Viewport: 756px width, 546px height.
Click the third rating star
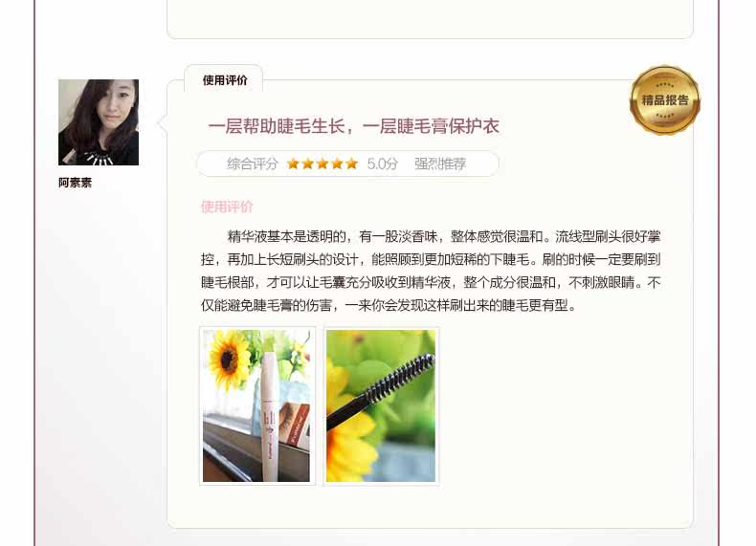322,164
